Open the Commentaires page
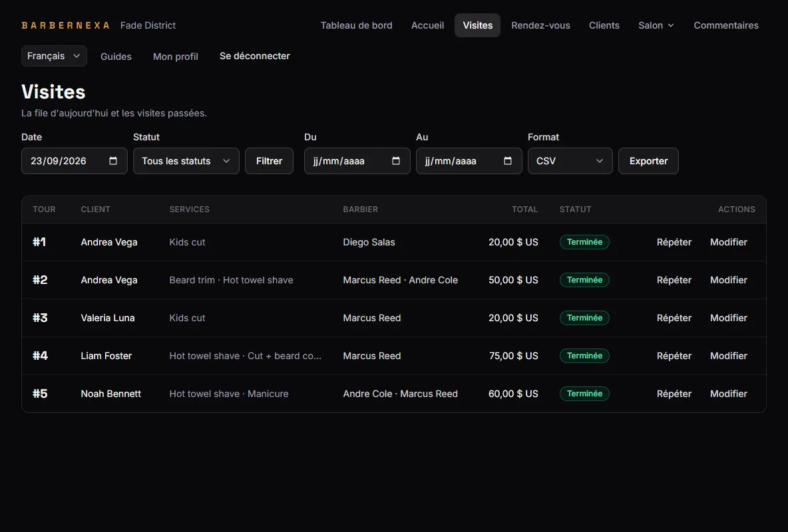 (726, 25)
